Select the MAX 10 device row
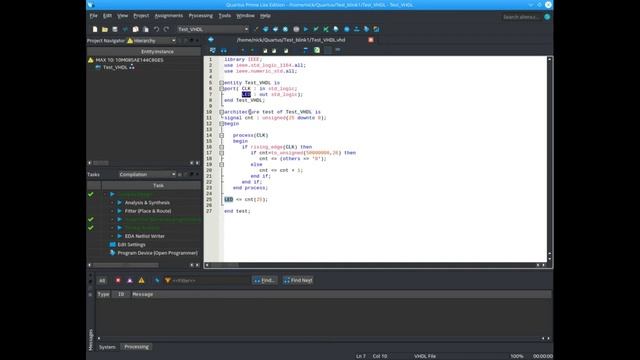 (129, 60)
